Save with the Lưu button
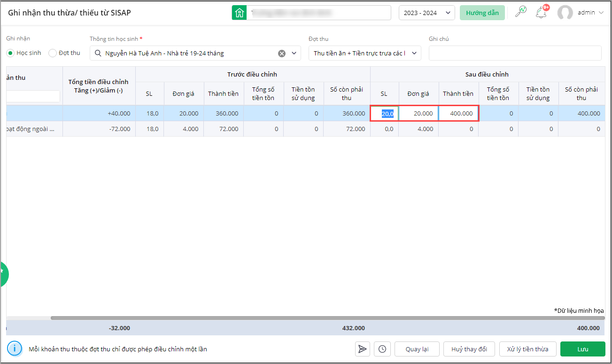Screen dimensions: 612x364 pos(583,349)
